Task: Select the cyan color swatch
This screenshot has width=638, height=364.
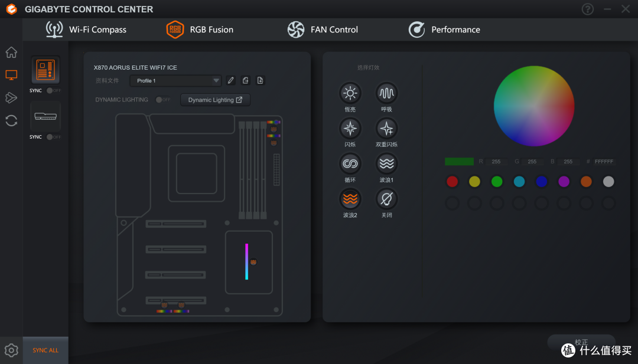Action: (x=519, y=182)
